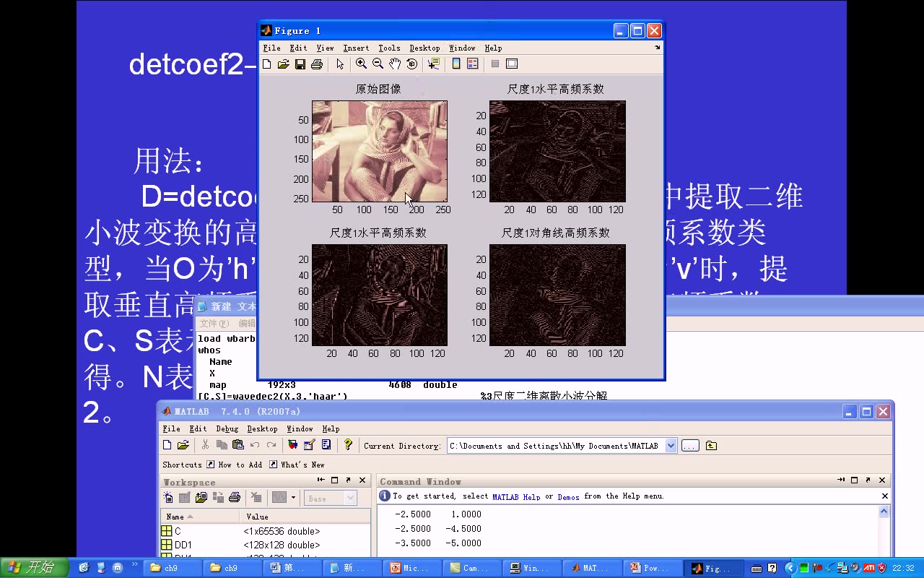This screenshot has width=924, height=578.
Task: Click the New Figure icon in Figure 1
Action: [x=266, y=64]
